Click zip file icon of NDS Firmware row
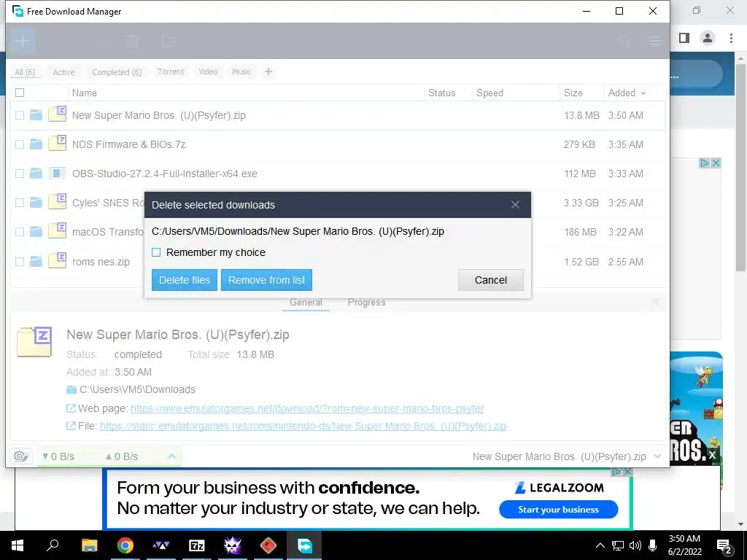This screenshot has width=747, height=560. tap(57, 143)
